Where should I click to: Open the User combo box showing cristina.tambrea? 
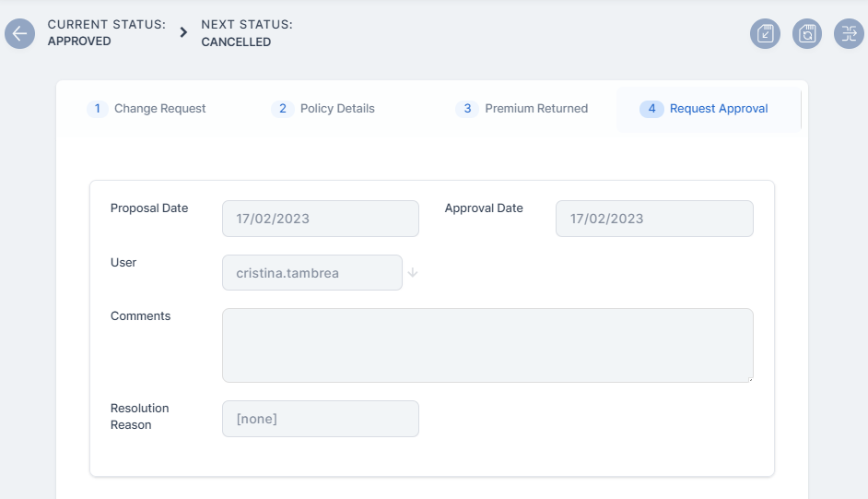point(311,273)
